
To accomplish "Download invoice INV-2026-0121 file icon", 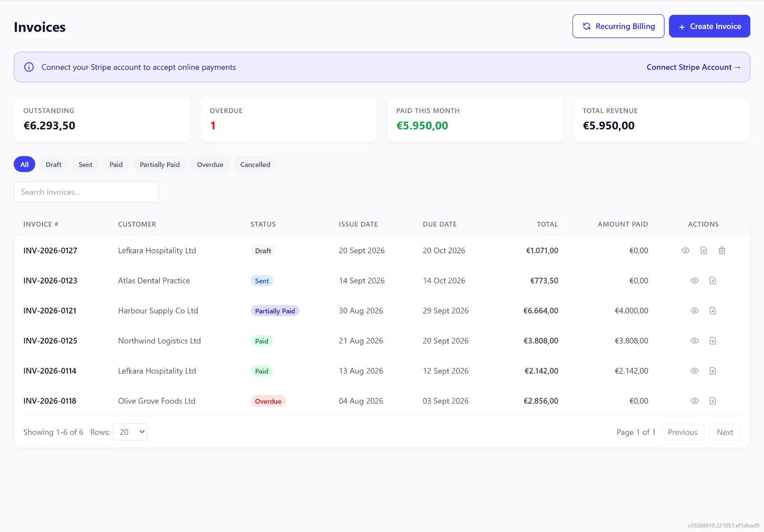I will tap(712, 311).
